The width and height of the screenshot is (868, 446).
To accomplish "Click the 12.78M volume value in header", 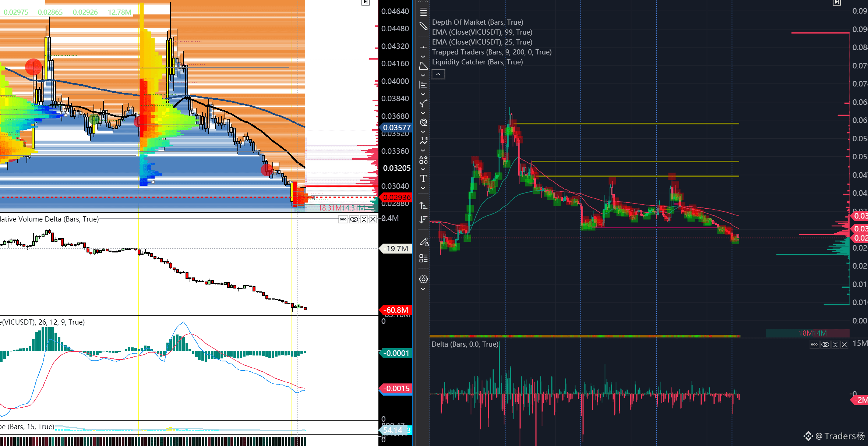I will point(119,12).
